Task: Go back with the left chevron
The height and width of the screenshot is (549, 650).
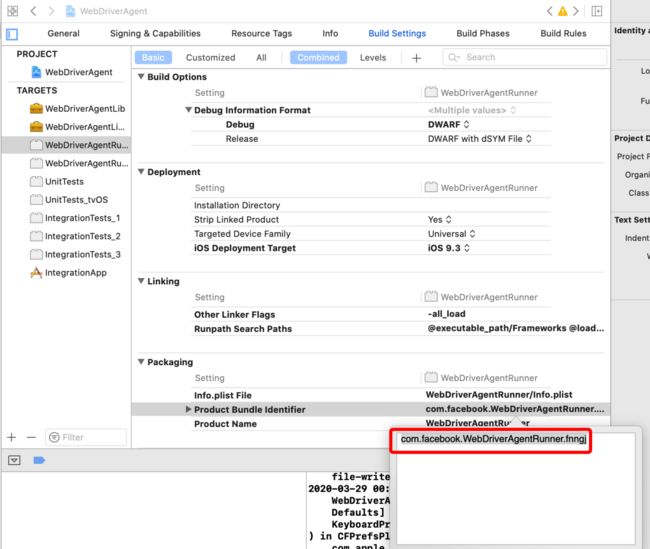Action: (x=34, y=11)
